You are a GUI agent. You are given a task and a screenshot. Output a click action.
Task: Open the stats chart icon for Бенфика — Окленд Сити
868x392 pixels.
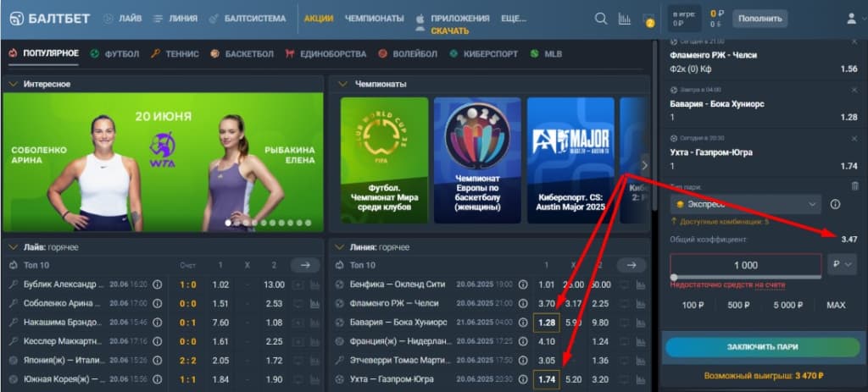tap(641, 284)
